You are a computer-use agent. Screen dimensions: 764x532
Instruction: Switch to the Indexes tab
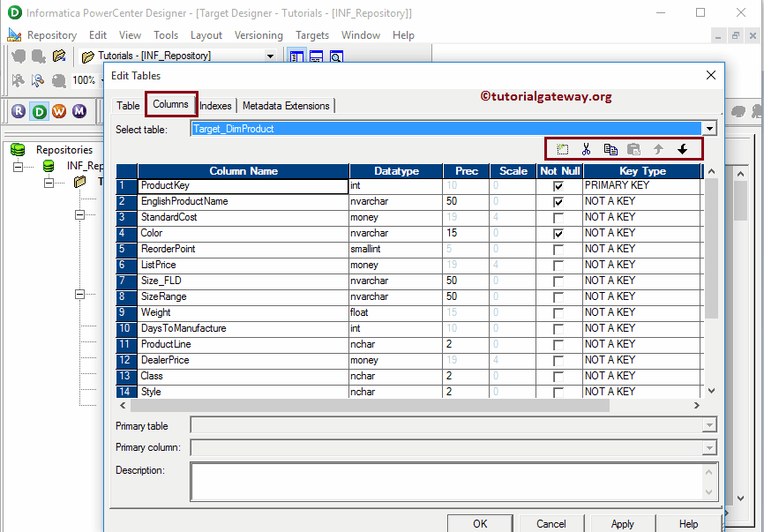coord(215,104)
